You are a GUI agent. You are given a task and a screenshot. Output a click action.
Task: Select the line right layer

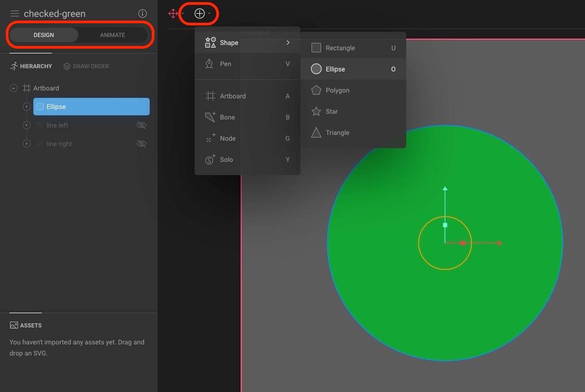pyautogui.click(x=59, y=143)
